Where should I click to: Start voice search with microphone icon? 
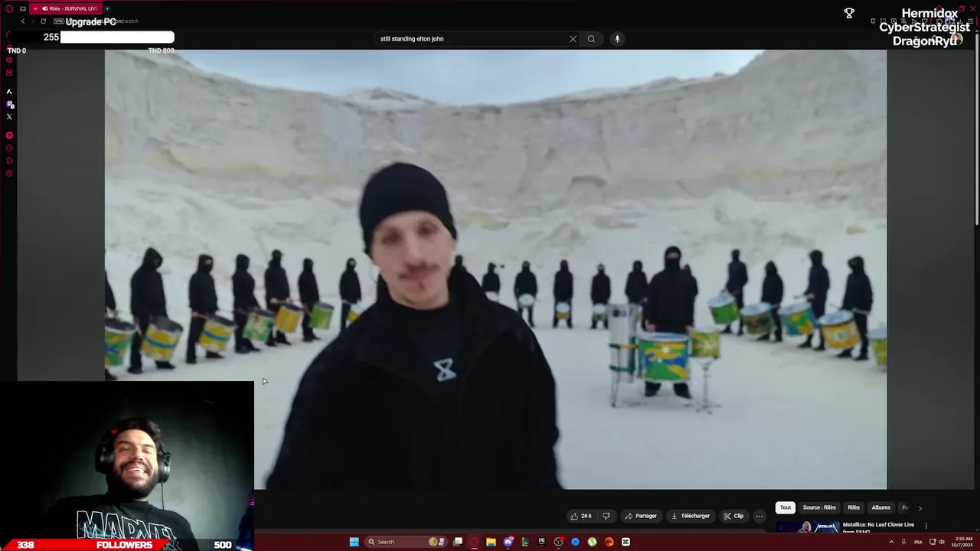(x=617, y=39)
